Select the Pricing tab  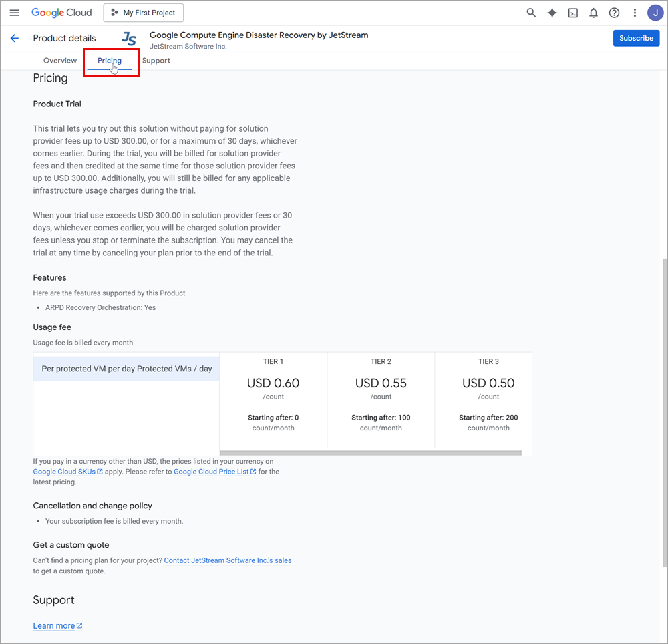point(110,61)
